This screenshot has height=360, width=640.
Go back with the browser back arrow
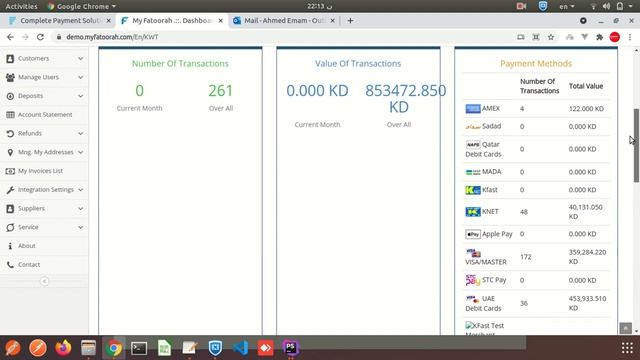(x=10, y=37)
